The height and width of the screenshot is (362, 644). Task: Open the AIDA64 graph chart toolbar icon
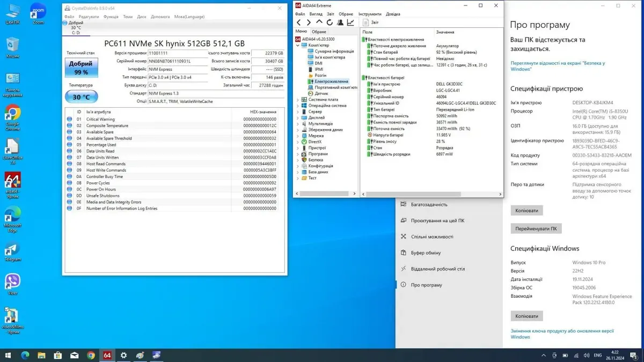[x=350, y=23]
